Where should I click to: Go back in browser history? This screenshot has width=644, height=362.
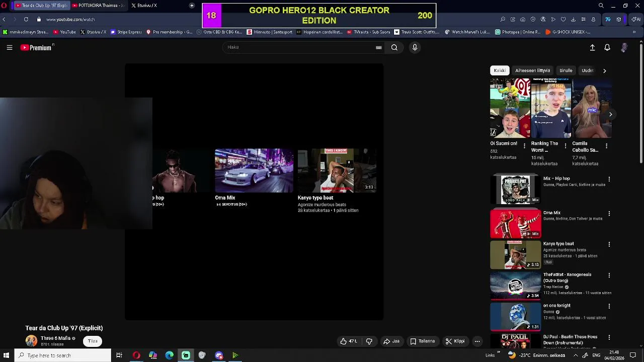(4, 19)
